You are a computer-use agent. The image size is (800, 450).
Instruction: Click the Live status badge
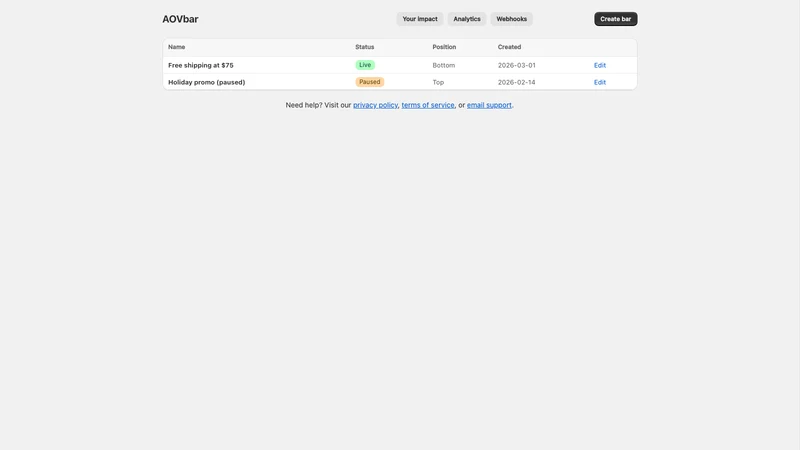[365, 65]
